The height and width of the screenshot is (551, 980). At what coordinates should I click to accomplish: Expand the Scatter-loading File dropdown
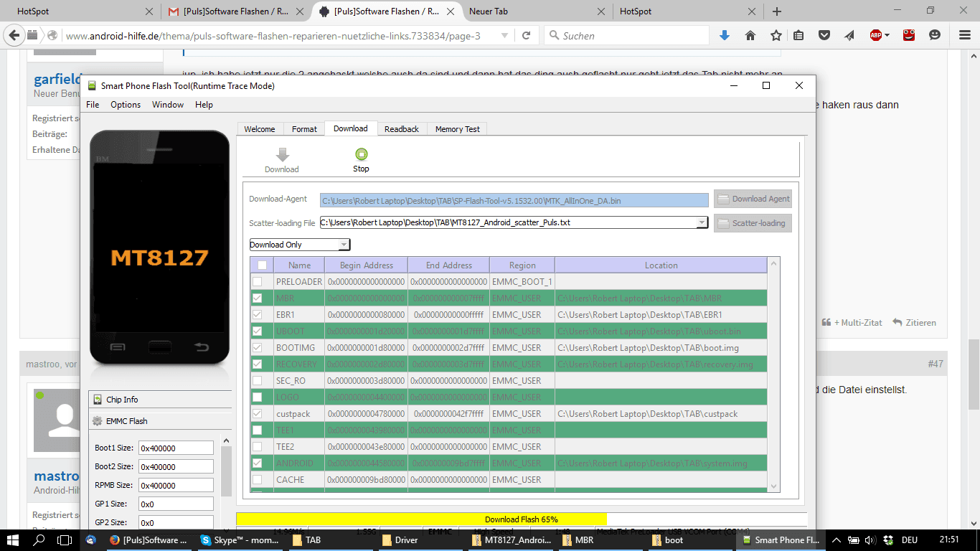click(702, 223)
